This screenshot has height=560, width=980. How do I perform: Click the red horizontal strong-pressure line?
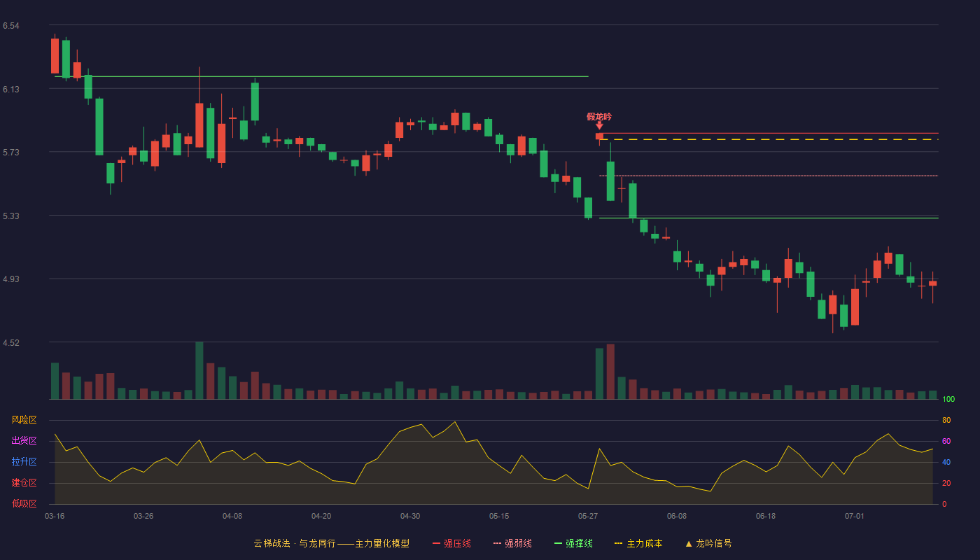click(769, 133)
